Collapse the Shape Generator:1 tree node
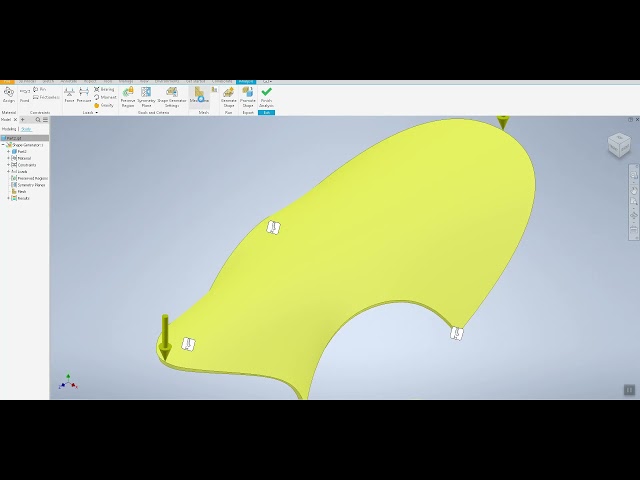 click(x=3, y=145)
